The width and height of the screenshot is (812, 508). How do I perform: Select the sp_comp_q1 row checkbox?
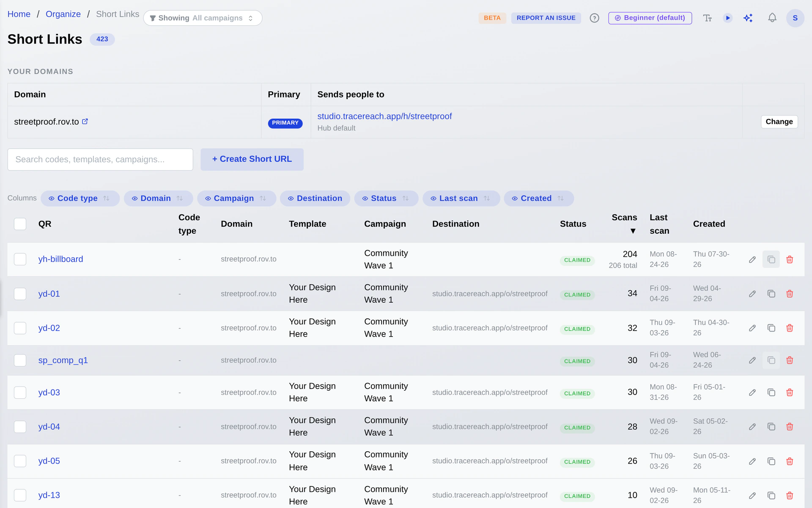point(20,360)
